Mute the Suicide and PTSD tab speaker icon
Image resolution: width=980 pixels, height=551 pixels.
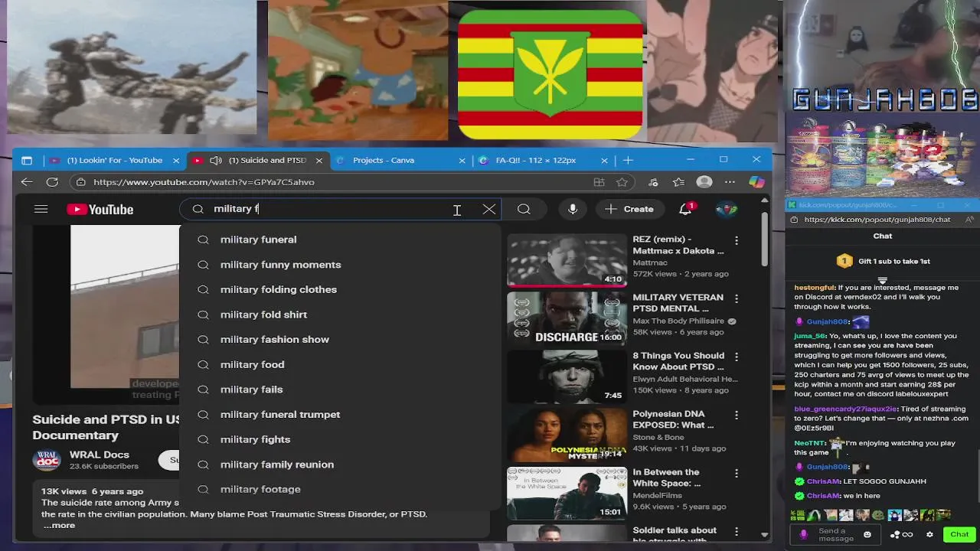[216, 161]
